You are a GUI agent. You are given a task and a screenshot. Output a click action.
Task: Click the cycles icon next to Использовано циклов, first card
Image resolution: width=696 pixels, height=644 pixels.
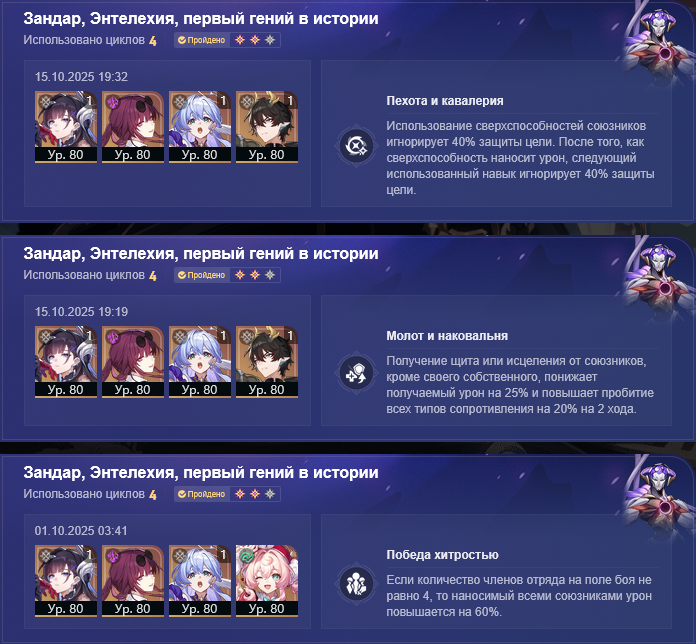pos(153,41)
